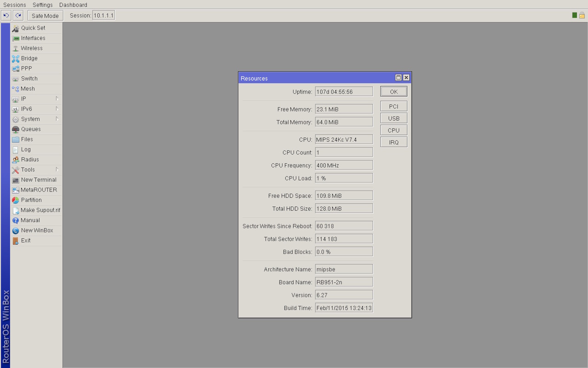Open the Mesh icon
Viewport: 588px width, 368px height.
(16, 89)
